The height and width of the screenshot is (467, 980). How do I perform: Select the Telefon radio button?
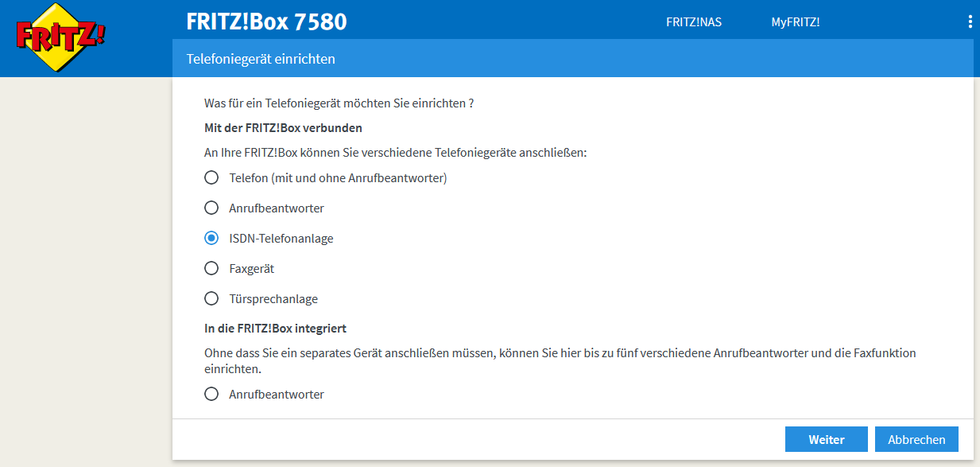[211, 178]
